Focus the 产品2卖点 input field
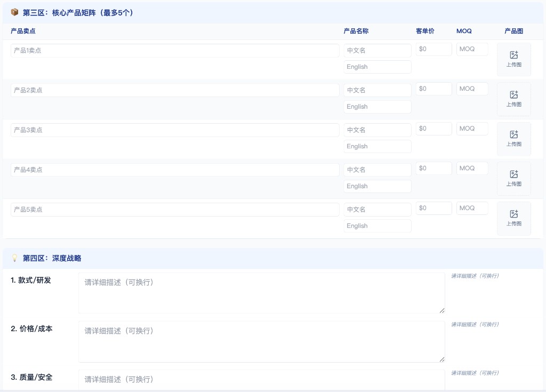This screenshot has width=546, height=392. click(175, 90)
